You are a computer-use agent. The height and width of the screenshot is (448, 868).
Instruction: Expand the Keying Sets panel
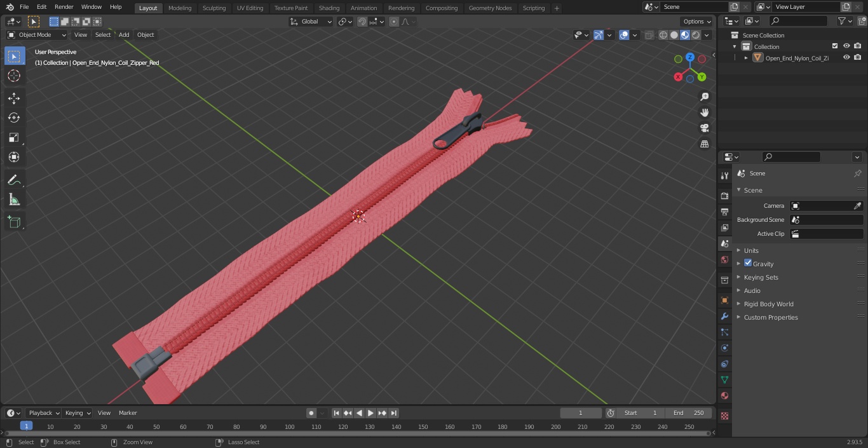pyautogui.click(x=761, y=277)
